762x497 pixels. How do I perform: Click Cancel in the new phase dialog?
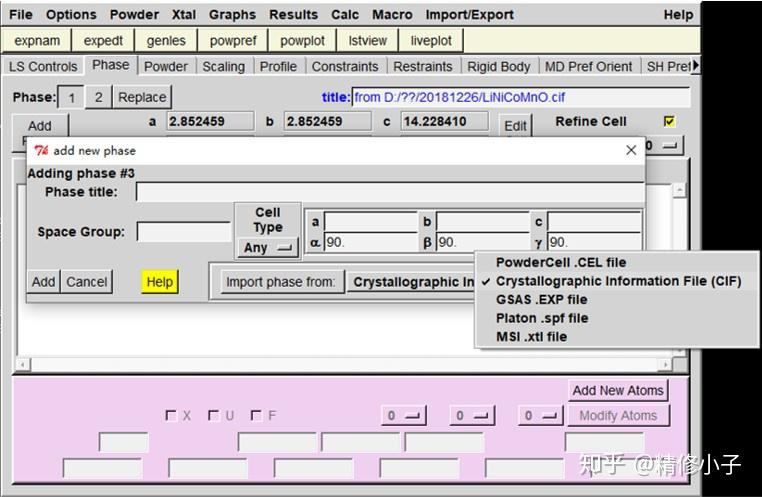pos(87,282)
